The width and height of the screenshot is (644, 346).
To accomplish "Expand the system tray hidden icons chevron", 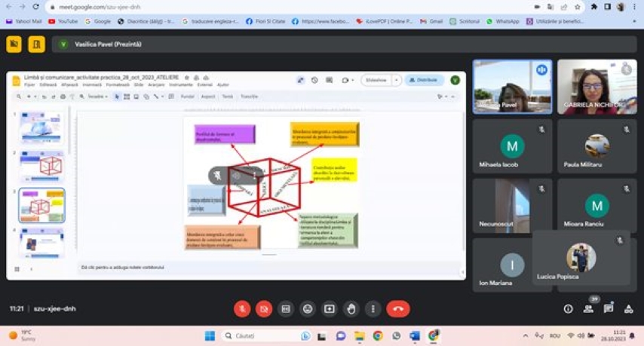I will (x=526, y=335).
